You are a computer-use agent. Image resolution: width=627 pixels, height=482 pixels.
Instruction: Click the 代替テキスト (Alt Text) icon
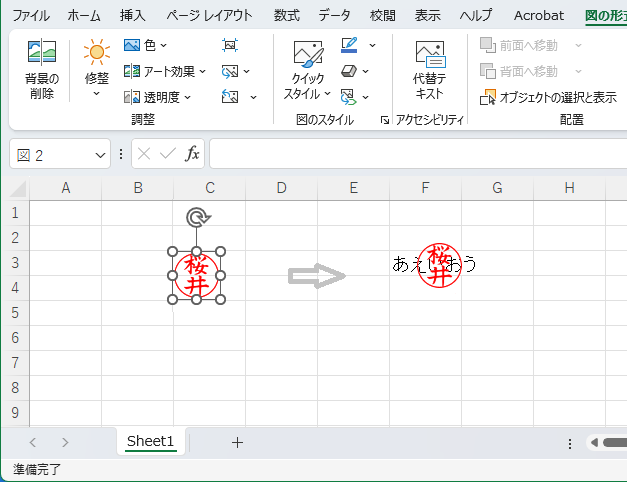429,69
